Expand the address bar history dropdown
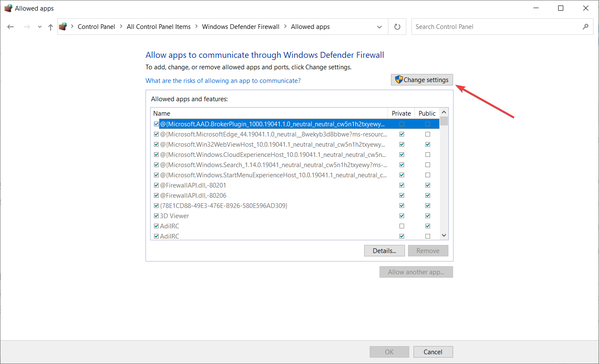This screenshot has height=364, width=599. click(379, 27)
